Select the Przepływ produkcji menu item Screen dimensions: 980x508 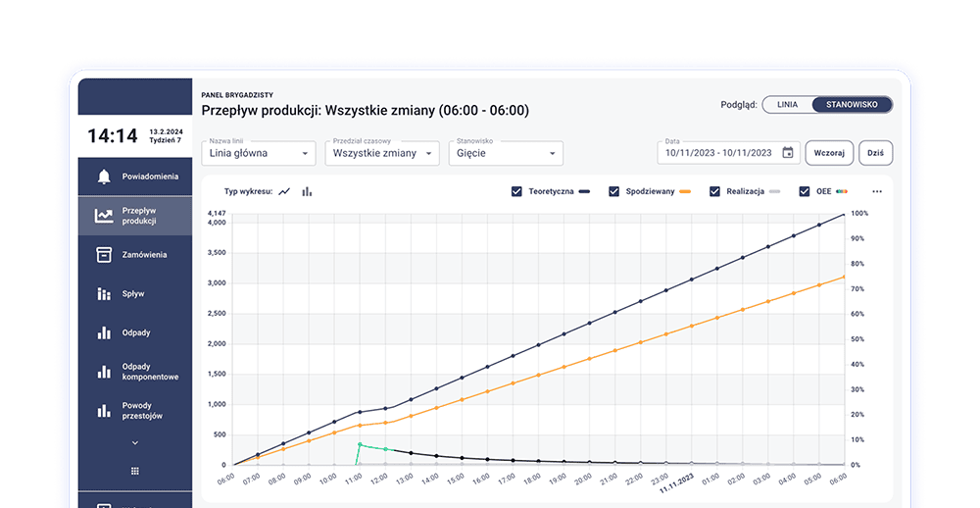[x=135, y=216]
